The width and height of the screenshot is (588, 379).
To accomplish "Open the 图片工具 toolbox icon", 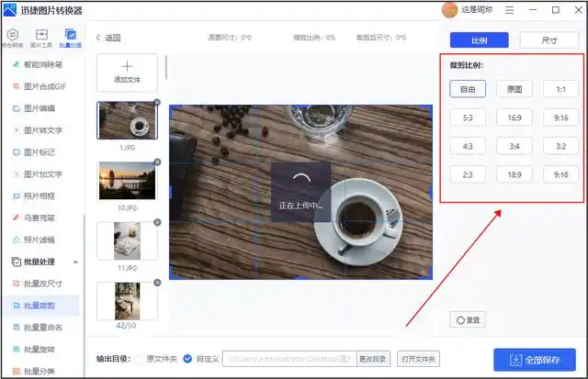I will pos(41,38).
